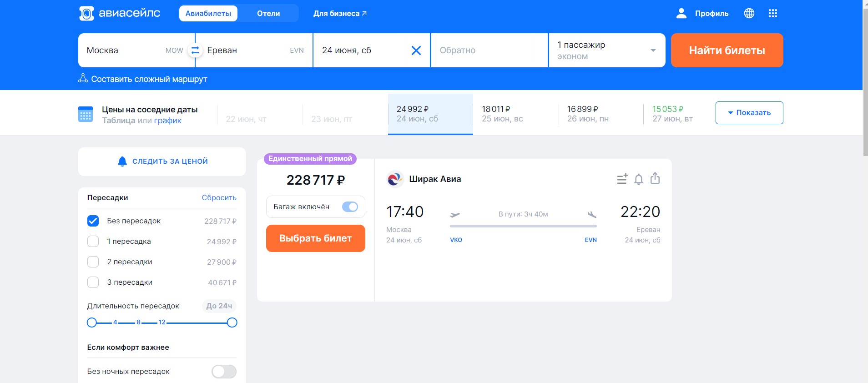868x383 pixels.
Task: Uncheck the 'Без пересадок' checkbox
Action: pos(93,221)
